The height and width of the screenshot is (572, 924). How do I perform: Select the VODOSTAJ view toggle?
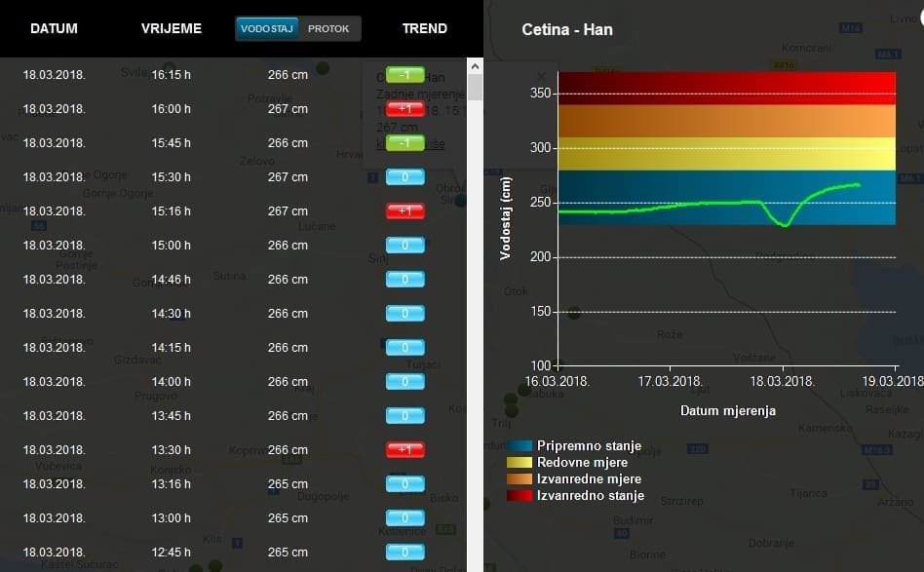(268, 29)
